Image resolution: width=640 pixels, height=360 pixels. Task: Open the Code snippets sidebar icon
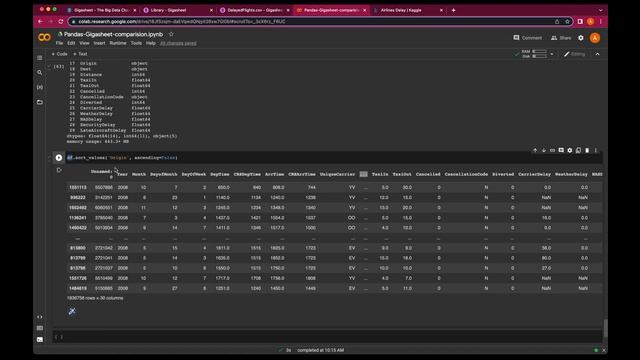tap(40, 317)
